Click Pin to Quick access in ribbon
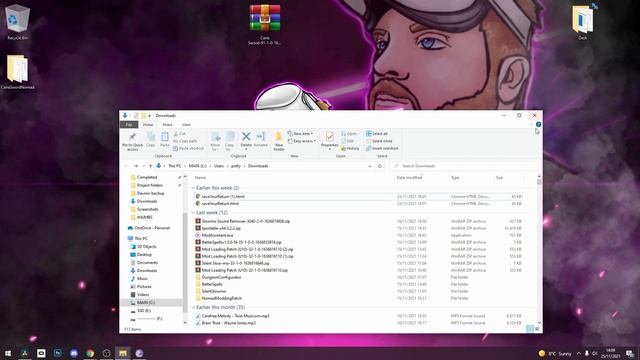Image resolution: width=640 pixels, height=360 pixels. [132, 142]
